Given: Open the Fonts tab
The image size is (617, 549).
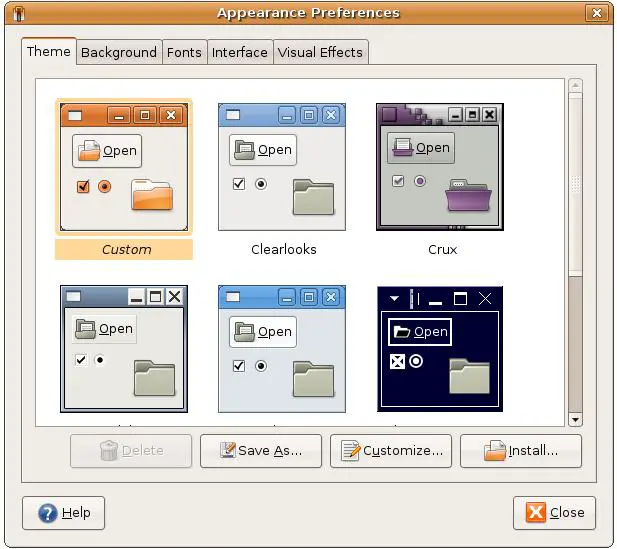Looking at the screenshot, I should 184,52.
